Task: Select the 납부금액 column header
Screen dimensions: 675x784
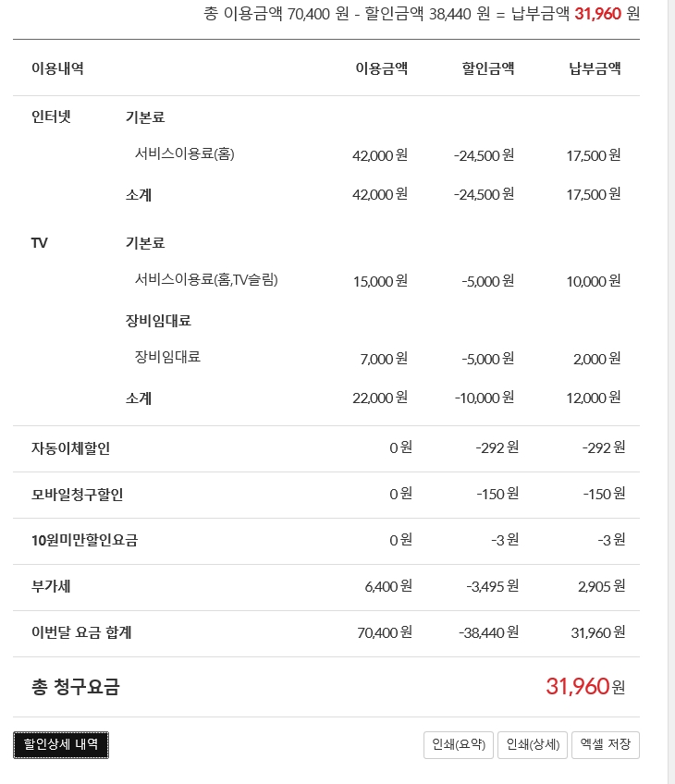Action: click(595, 67)
